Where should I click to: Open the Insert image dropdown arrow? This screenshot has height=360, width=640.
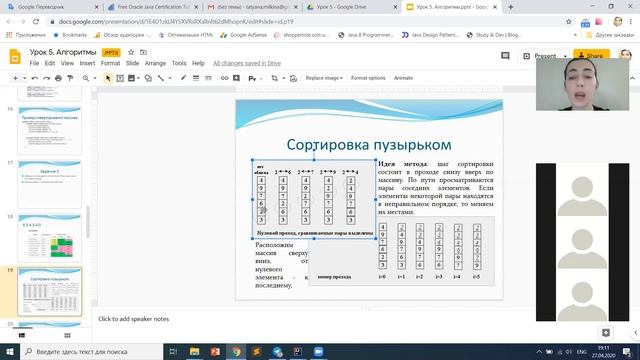pos(138,78)
